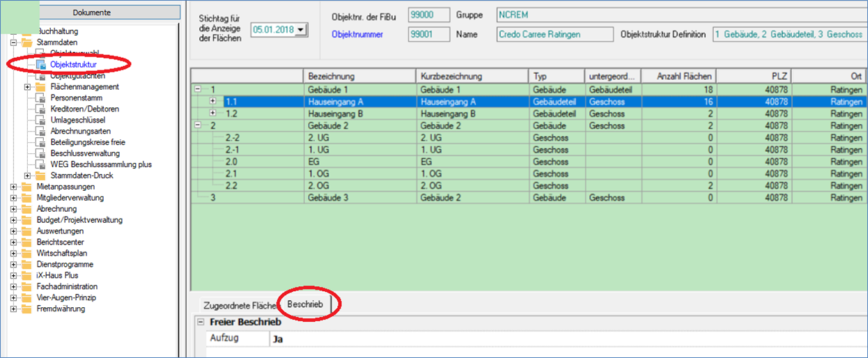This screenshot has height=358, width=868.
Task: Expand the Hauseingang A row 1.1
Action: (x=213, y=102)
